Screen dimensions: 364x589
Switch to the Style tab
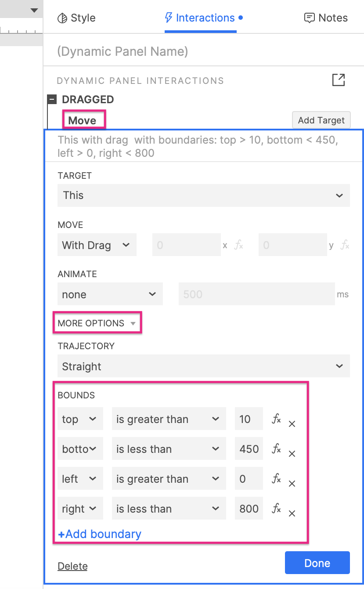click(76, 18)
